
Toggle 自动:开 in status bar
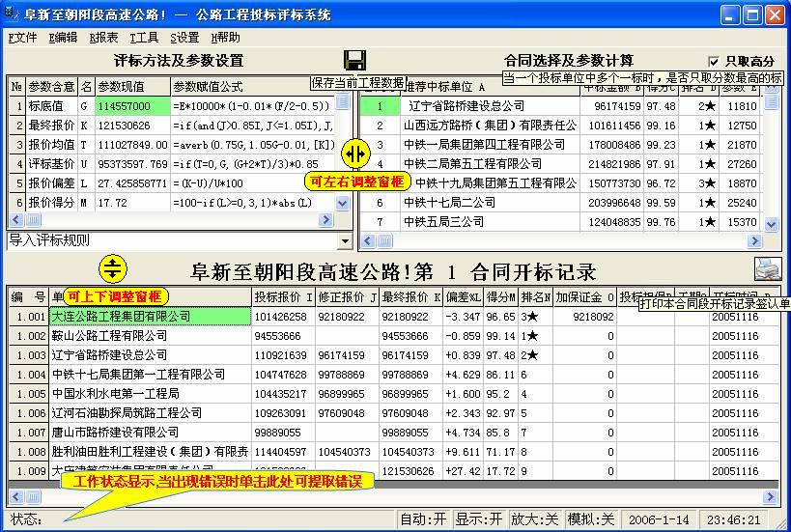tap(423, 518)
